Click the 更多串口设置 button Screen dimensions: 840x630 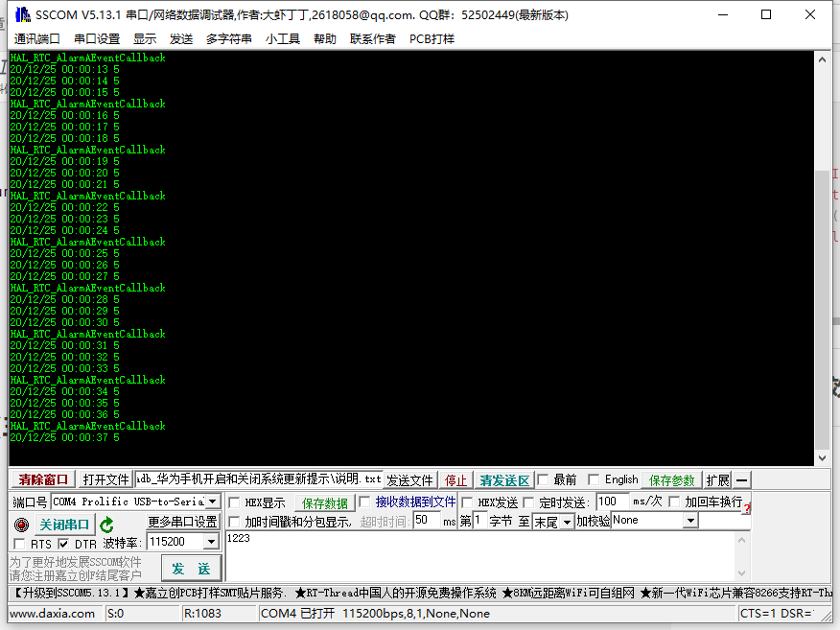coord(182,522)
